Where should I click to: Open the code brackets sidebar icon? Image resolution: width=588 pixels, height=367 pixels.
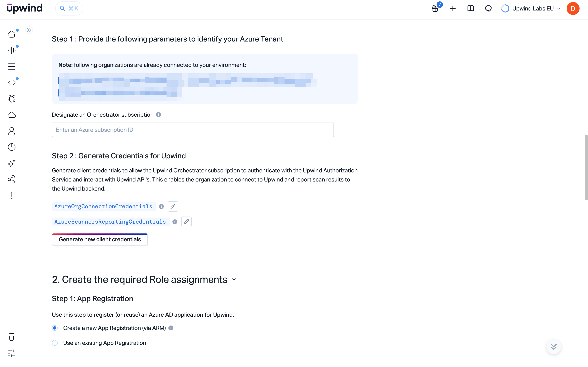point(12,83)
